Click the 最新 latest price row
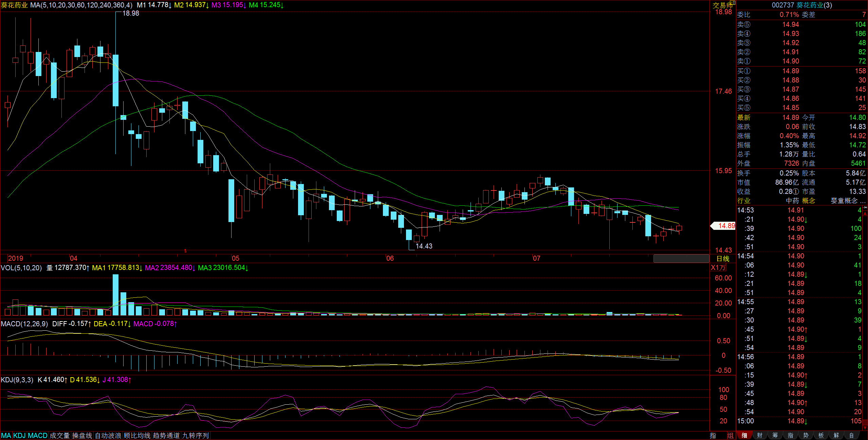Image resolution: width=868 pixels, height=440 pixels. click(x=768, y=117)
